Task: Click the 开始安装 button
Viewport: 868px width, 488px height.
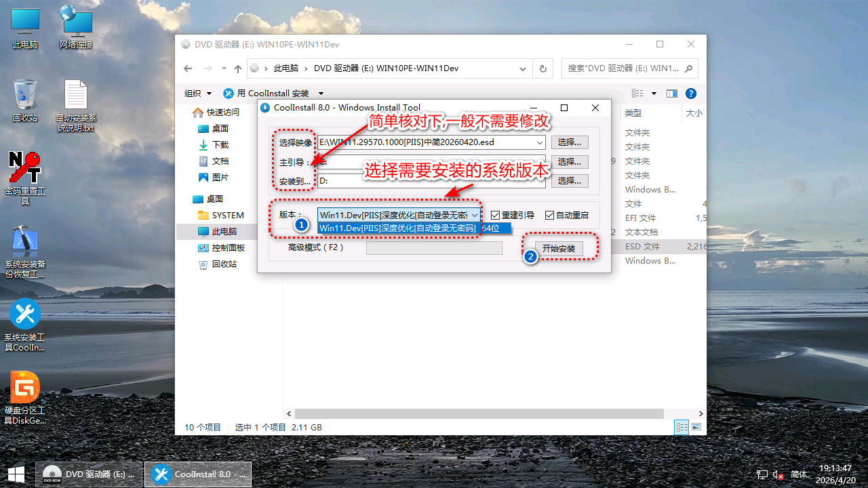Action: pyautogui.click(x=559, y=249)
